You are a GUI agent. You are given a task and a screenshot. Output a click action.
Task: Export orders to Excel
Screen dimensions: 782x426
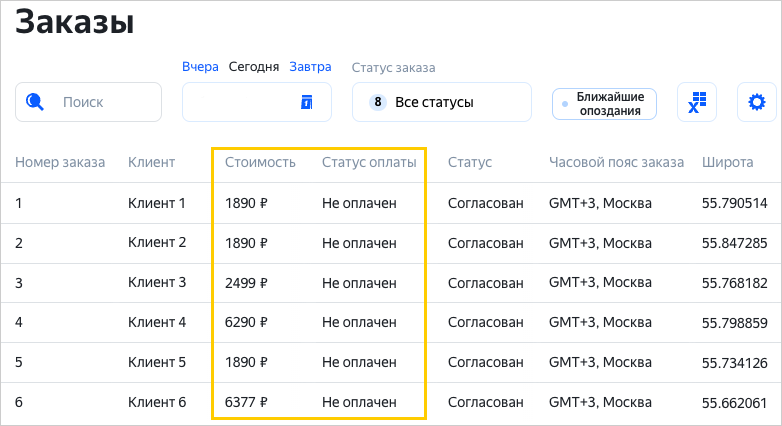pyautogui.click(x=697, y=102)
